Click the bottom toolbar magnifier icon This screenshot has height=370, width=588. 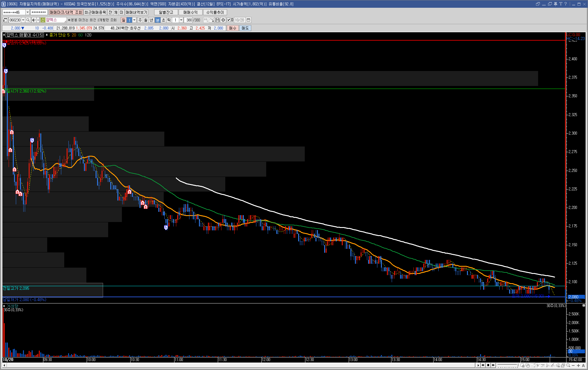coord(568,366)
